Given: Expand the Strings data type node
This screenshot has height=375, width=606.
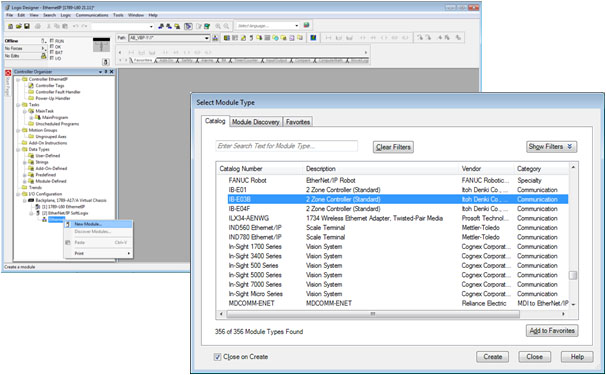Looking at the screenshot, I should [x=25, y=162].
